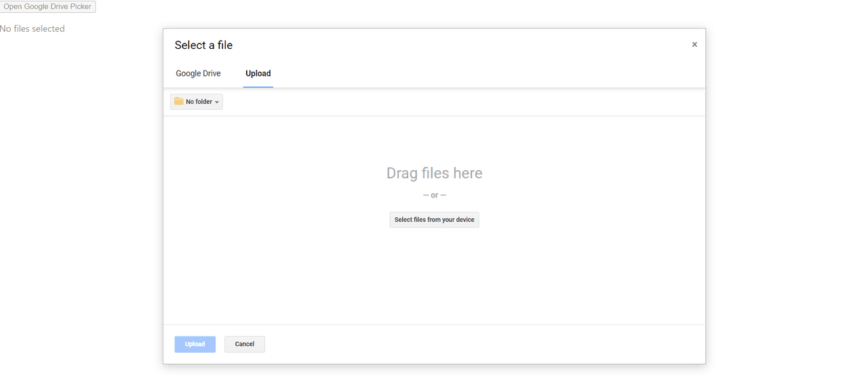
Task: Click the "— or —" separator text
Action: (x=434, y=195)
